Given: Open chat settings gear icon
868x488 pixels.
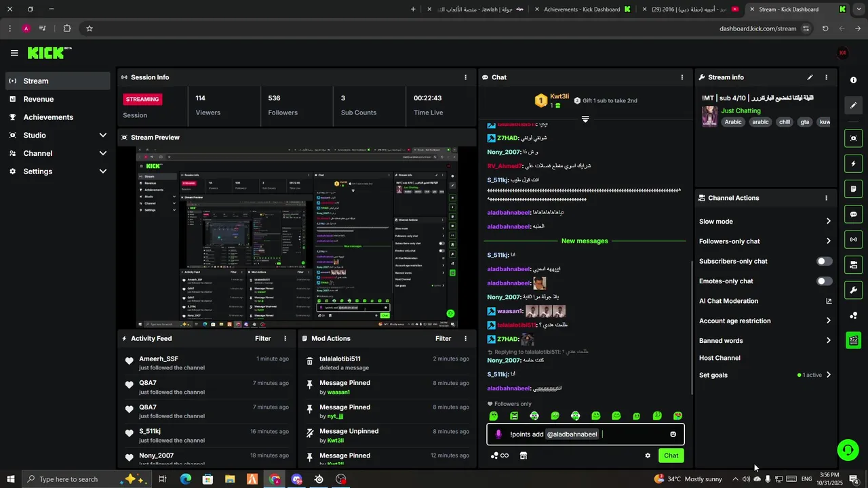Looking at the screenshot, I should 648,455.
